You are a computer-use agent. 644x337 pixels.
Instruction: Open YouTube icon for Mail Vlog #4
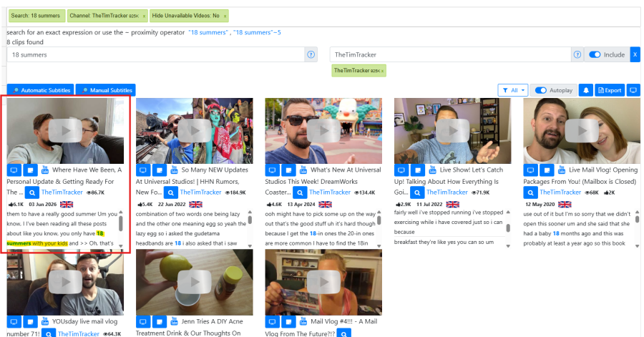pos(303,321)
